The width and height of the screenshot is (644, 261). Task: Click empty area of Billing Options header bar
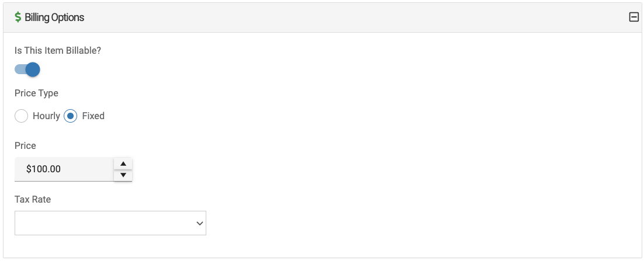click(x=351, y=18)
